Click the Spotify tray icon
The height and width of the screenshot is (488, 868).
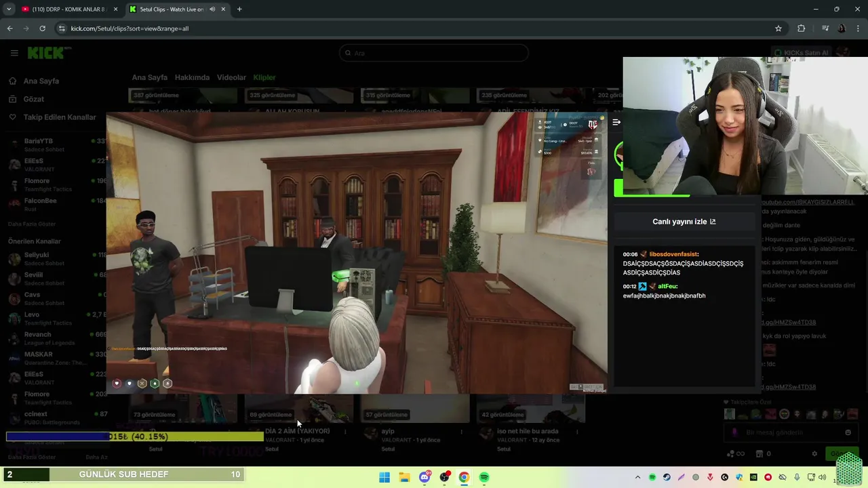click(x=652, y=477)
